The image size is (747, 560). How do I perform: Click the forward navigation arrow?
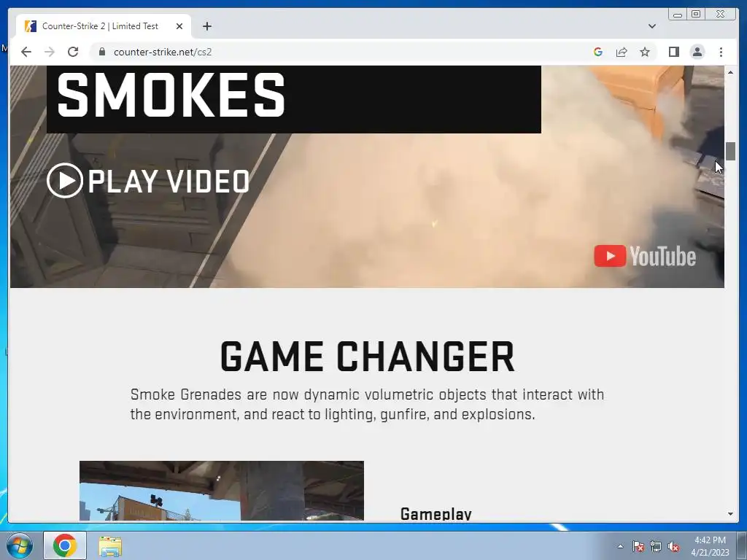tap(50, 52)
